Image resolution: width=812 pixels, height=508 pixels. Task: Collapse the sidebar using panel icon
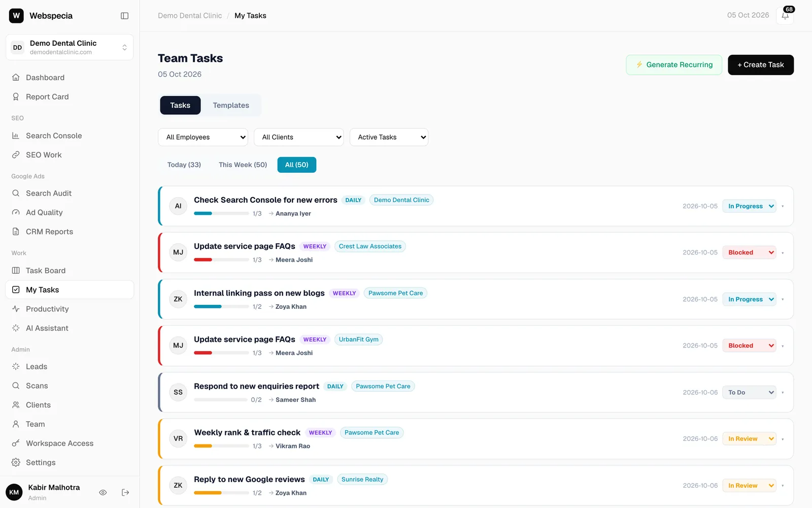(124, 16)
